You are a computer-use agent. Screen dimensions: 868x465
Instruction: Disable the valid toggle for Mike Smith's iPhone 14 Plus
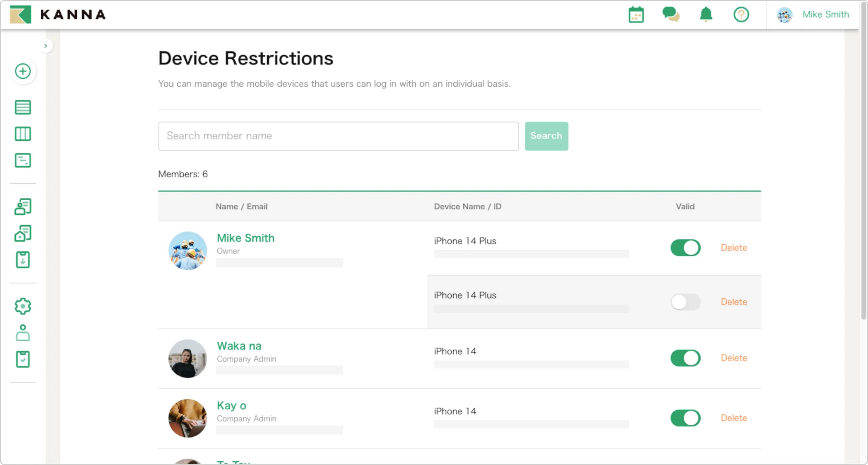coord(685,248)
